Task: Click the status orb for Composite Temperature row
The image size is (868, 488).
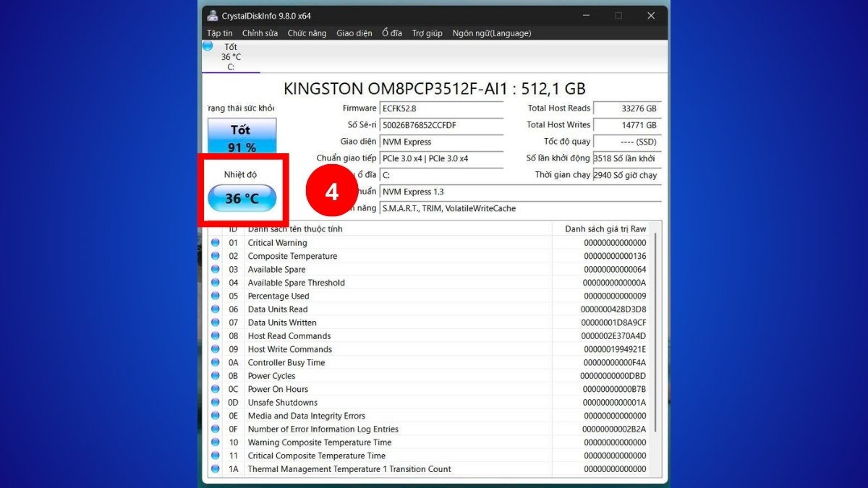Action: click(215, 256)
